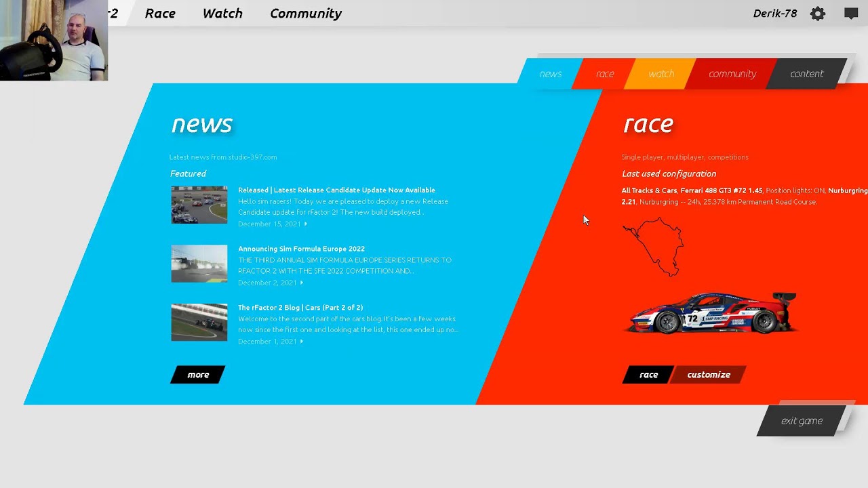Image resolution: width=868 pixels, height=488 pixels.
Task: Click the large 'race' panel heading
Action: tap(648, 124)
